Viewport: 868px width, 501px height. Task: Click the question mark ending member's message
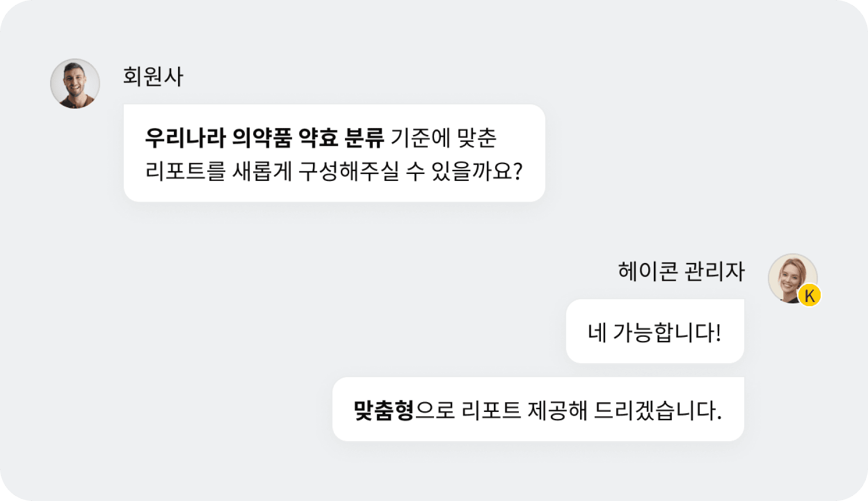tap(518, 171)
